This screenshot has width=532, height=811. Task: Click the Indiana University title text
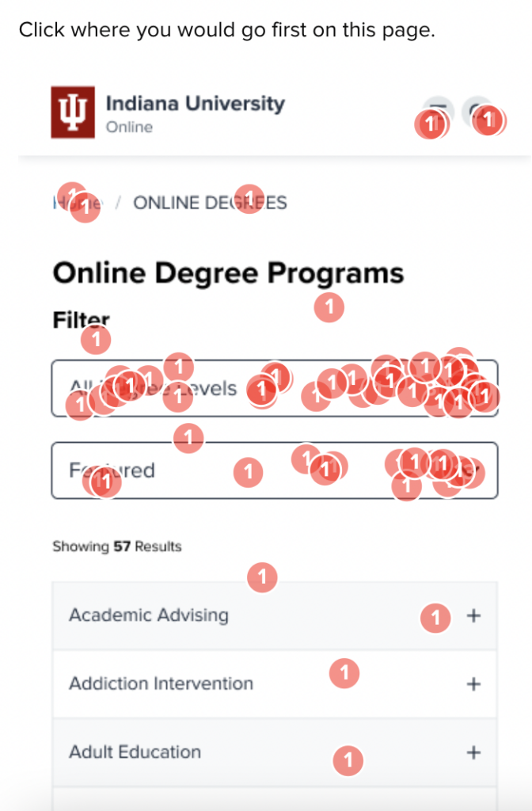tap(196, 104)
